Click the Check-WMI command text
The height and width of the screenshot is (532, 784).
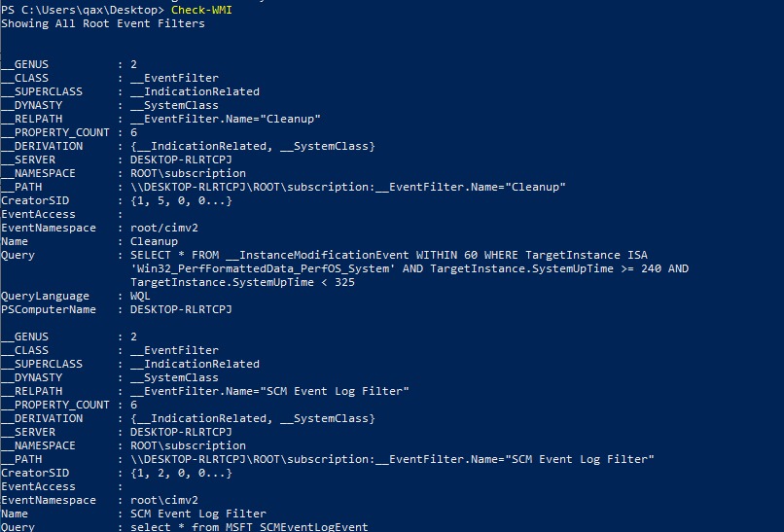pos(201,10)
